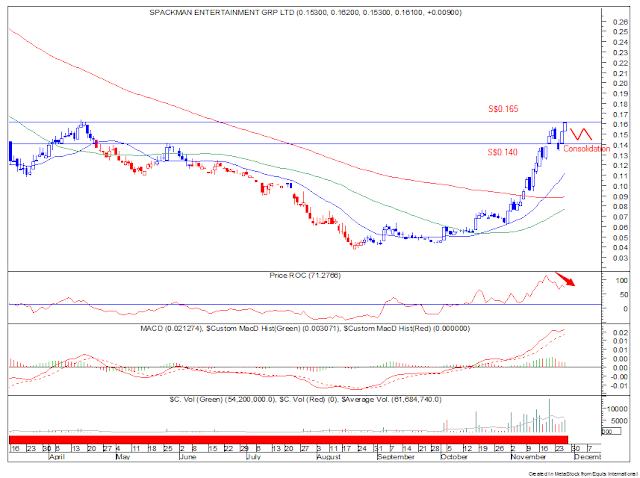Click the 0.09 price axis value

(620, 196)
